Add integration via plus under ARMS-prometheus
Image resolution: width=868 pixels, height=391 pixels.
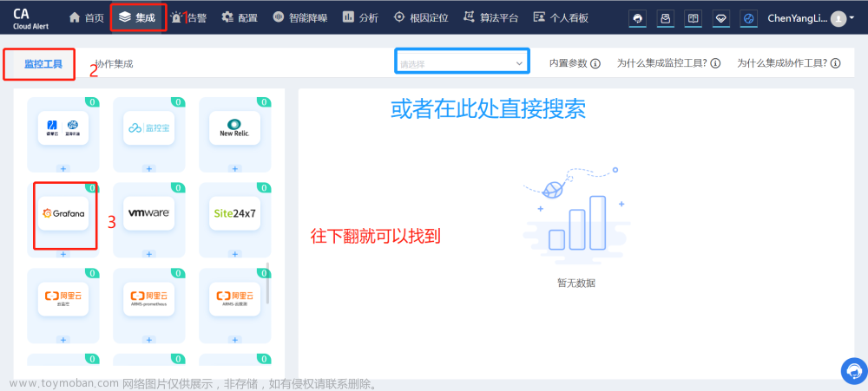click(149, 340)
